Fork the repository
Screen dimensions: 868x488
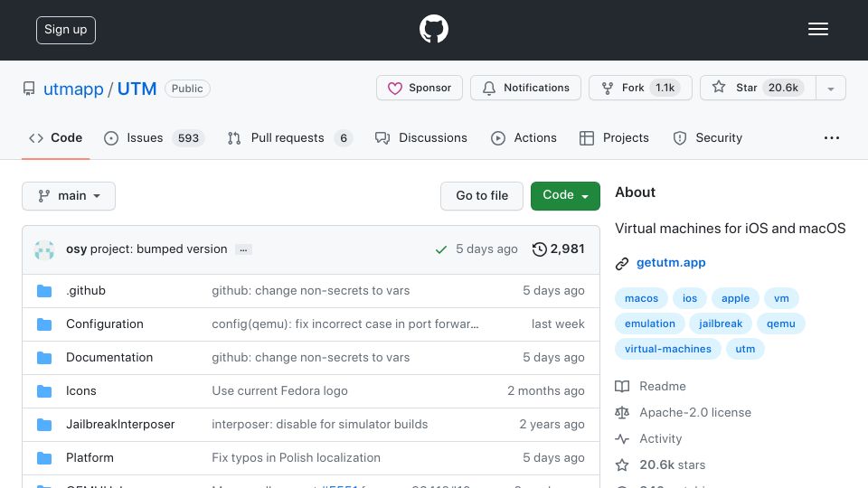[640, 88]
